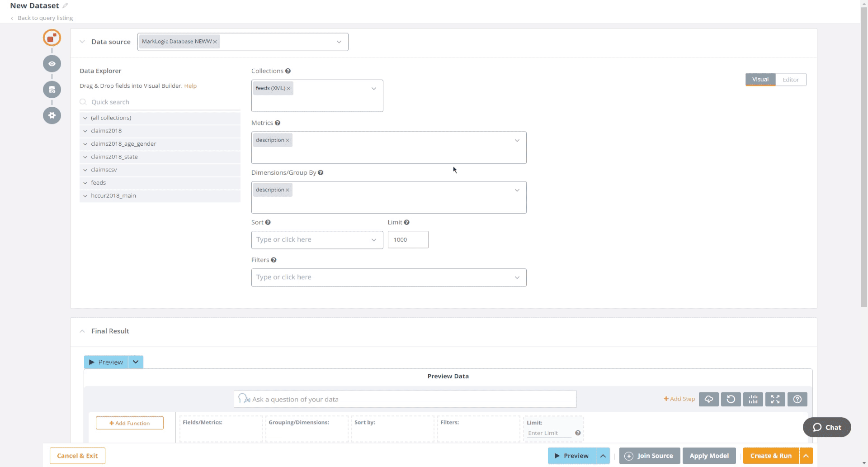Open the Filters dropdown
The image size is (868, 467).
(x=388, y=277)
